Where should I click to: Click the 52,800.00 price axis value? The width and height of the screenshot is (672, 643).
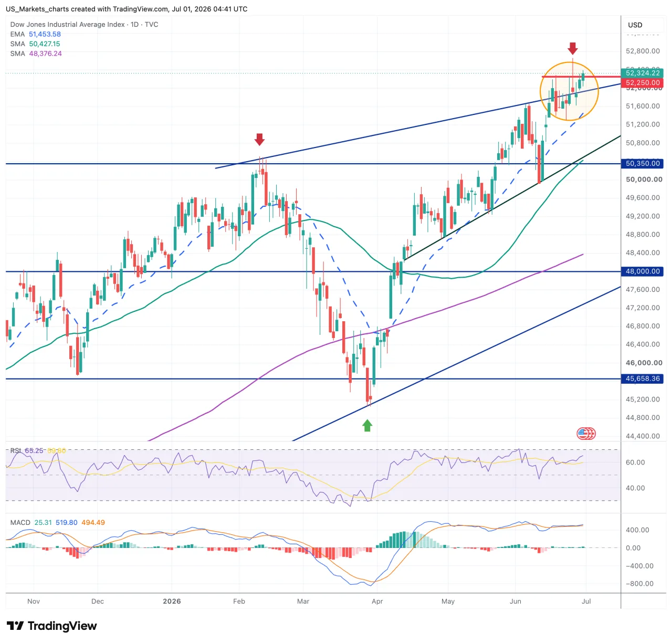pyautogui.click(x=643, y=51)
